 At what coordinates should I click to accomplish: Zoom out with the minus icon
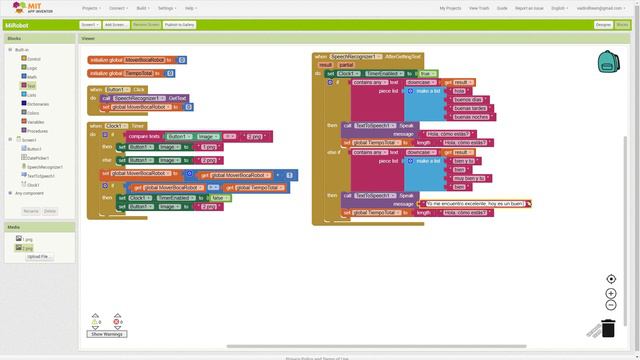pyautogui.click(x=611, y=305)
